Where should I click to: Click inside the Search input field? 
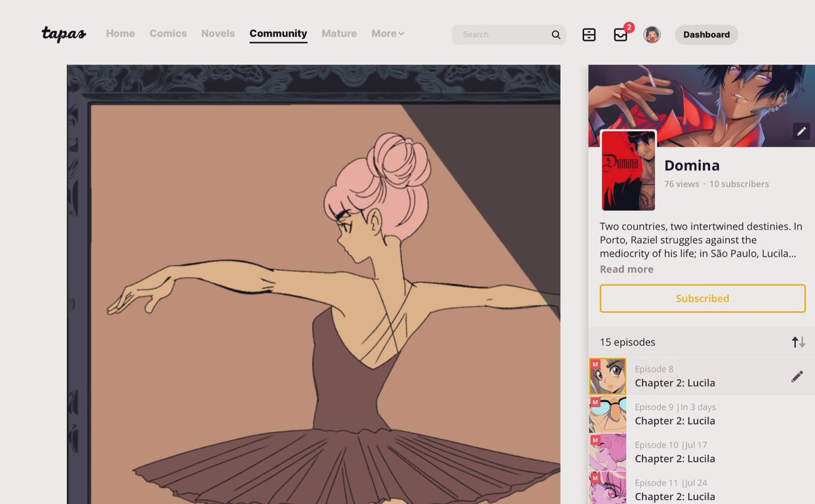503,34
